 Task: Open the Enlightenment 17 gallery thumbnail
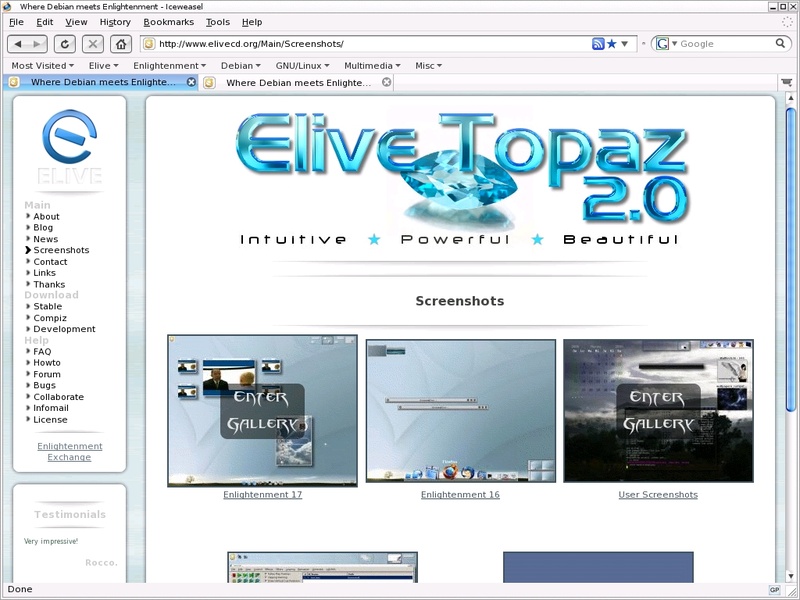pos(262,411)
